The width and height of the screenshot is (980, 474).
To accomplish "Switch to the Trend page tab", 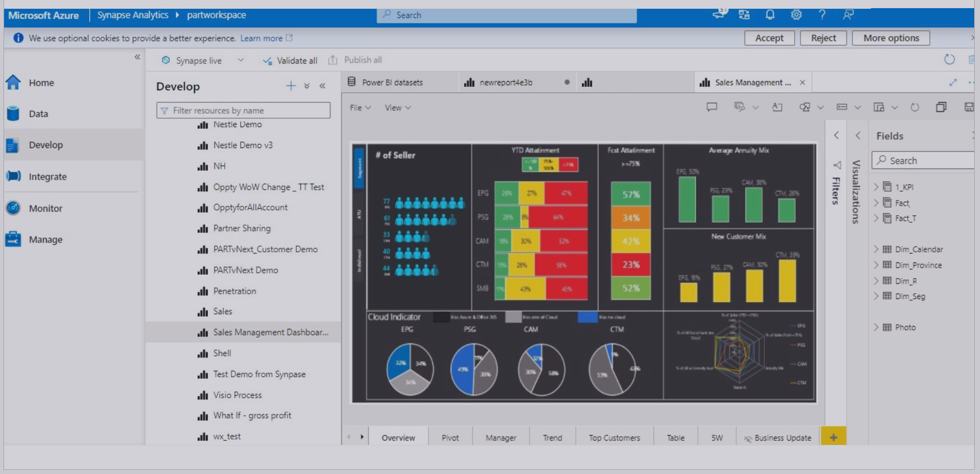I will [x=553, y=438].
